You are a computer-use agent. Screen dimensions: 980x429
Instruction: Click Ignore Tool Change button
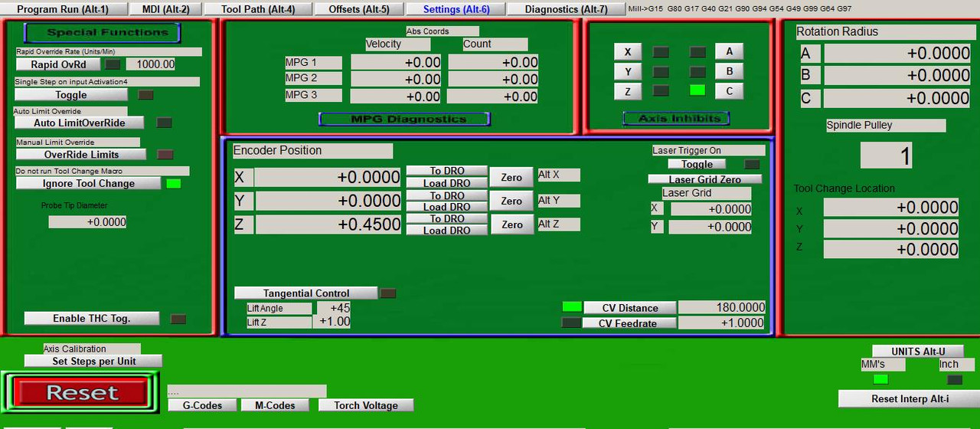click(x=89, y=183)
